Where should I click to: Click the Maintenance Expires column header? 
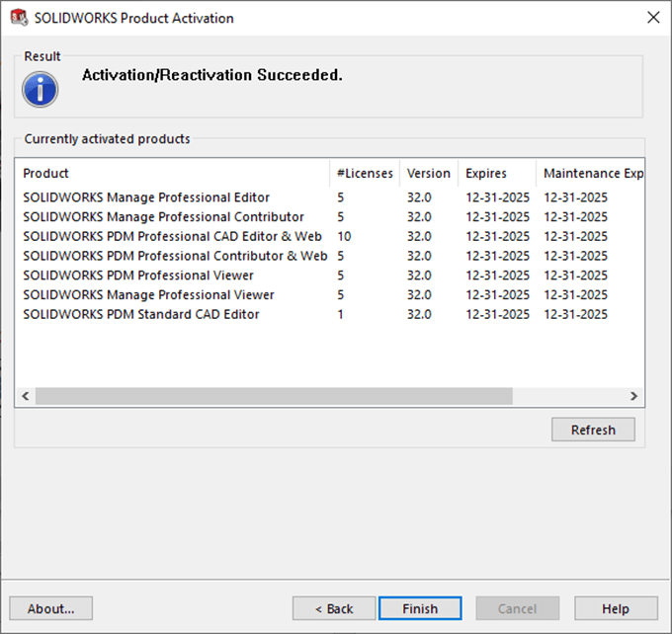(x=591, y=173)
